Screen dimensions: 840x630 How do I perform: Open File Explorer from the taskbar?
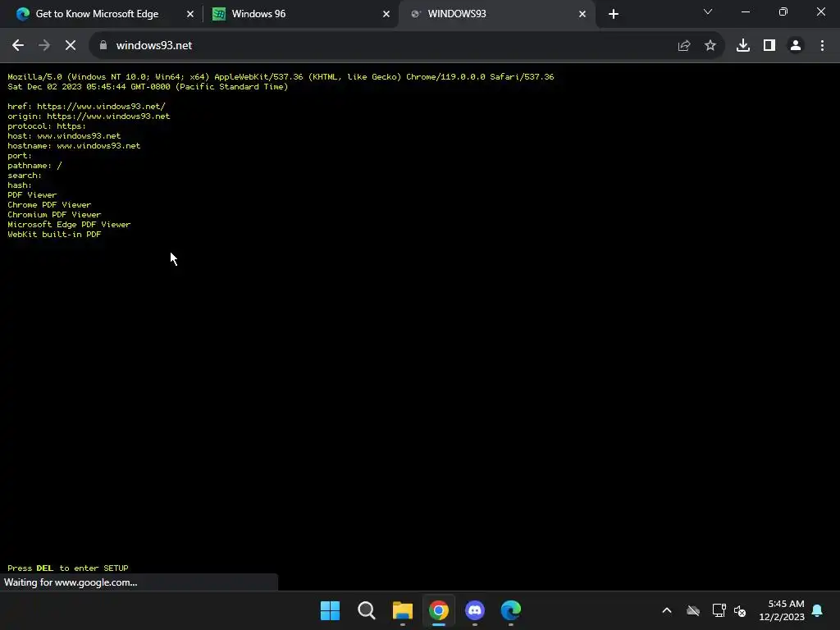pyautogui.click(x=402, y=610)
